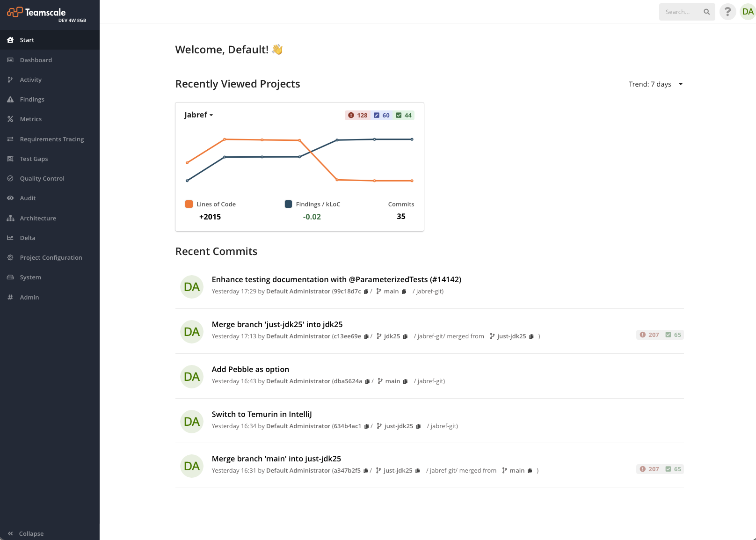This screenshot has height=540, width=756.
Task: Click the Lines of Code orange swatch
Action: click(189, 204)
